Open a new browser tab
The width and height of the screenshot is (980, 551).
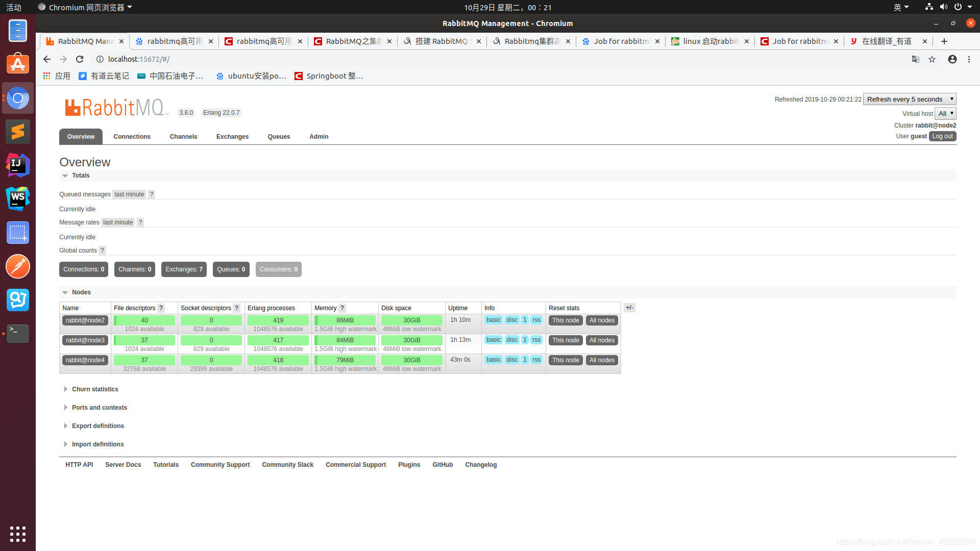click(944, 41)
